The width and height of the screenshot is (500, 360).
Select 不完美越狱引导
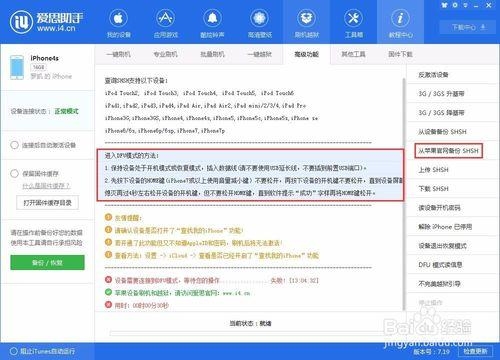pyautogui.click(x=439, y=284)
